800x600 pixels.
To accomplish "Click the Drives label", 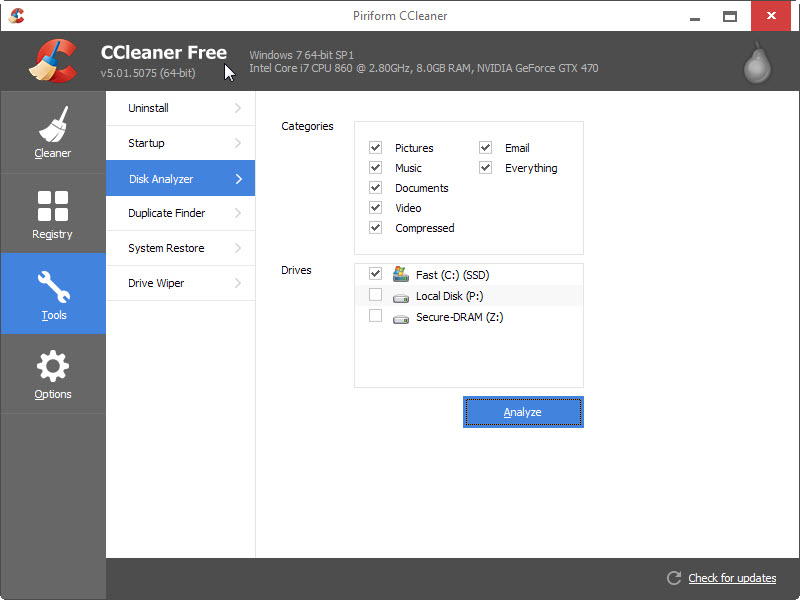I will [x=296, y=270].
